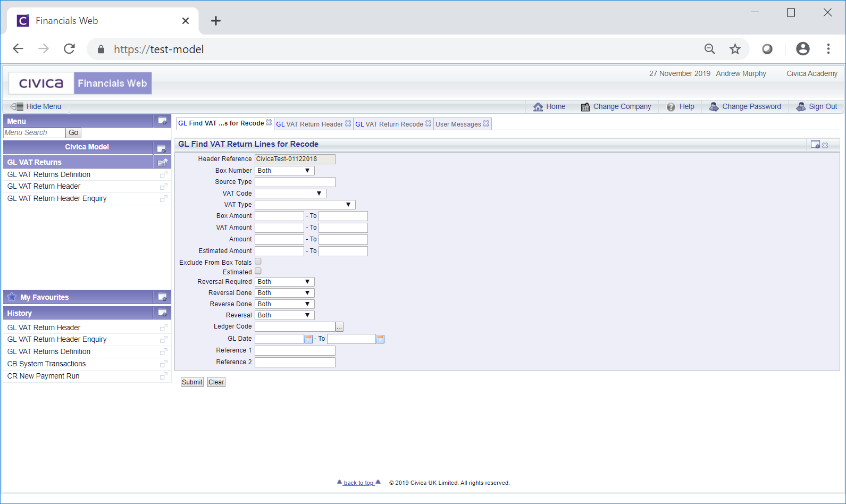Viewport: 846px width, 504px height.
Task: Click the Sign Out icon
Action: pos(800,107)
